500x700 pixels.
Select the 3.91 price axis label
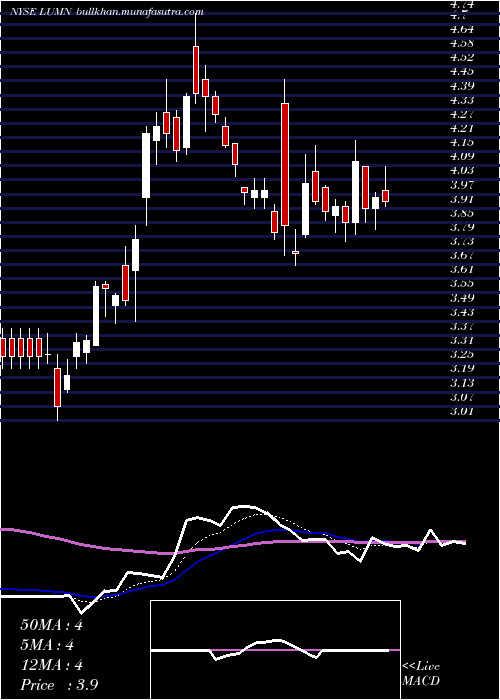click(462, 199)
